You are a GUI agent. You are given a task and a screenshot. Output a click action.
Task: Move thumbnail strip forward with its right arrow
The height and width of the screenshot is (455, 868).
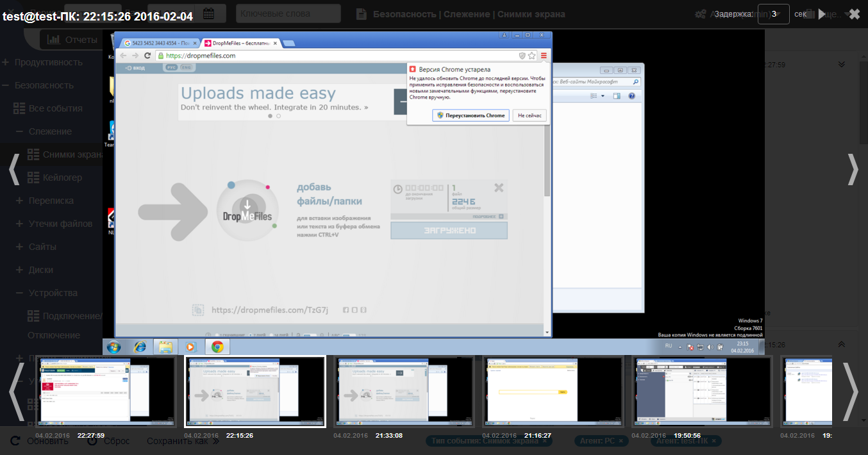[850, 392]
